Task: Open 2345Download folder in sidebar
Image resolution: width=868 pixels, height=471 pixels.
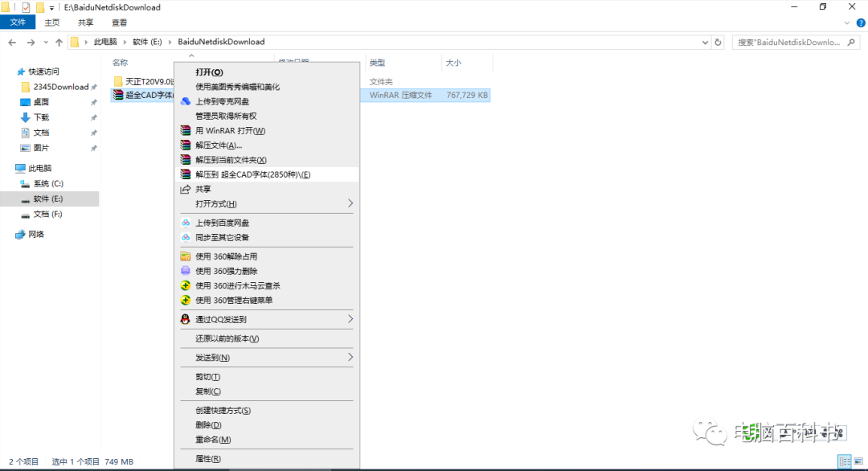Action: pos(60,87)
